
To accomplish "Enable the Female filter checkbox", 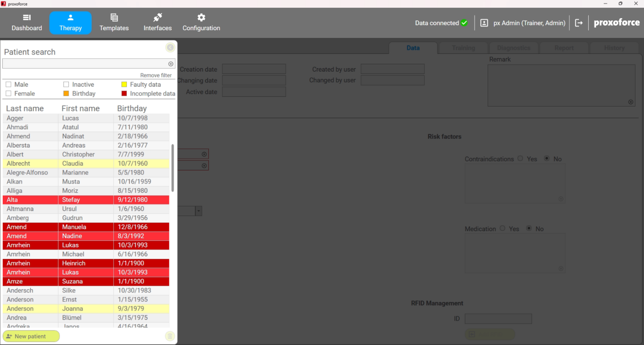I will pyautogui.click(x=8, y=94).
